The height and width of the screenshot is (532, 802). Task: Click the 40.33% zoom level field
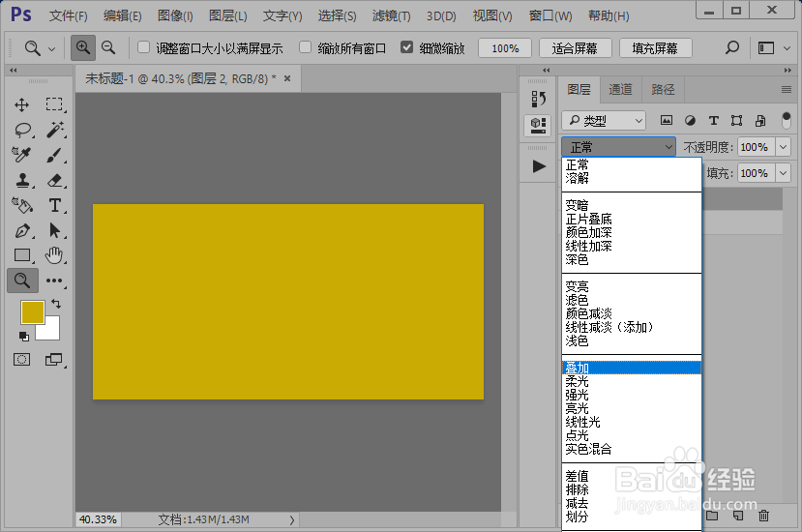pos(98,519)
